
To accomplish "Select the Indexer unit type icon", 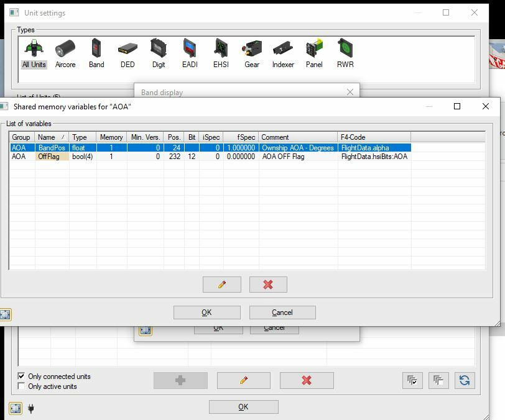I will click(283, 53).
